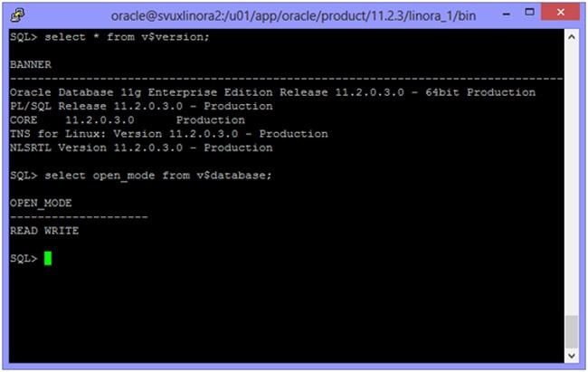Image resolution: width=588 pixels, height=372 pixels.
Task: Click the empty scrollbar track above the thumb
Action: click(570, 181)
